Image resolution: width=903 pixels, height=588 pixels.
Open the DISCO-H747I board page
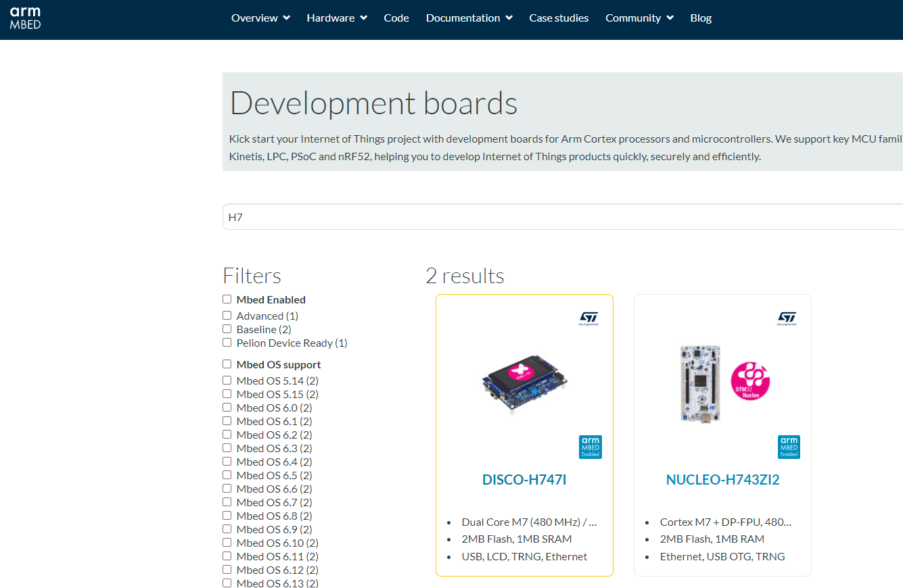pos(524,480)
